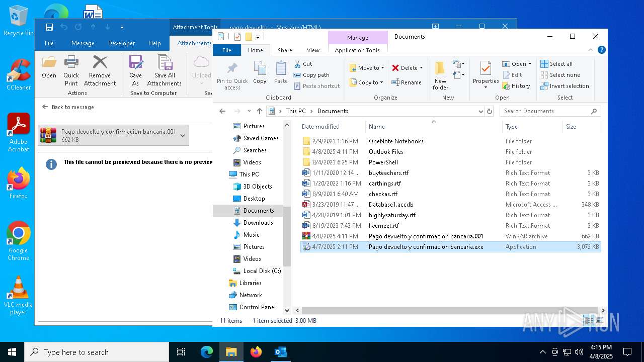Expand address bar history dropdown
Screen dimensions: 644x362
pos(480,111)
